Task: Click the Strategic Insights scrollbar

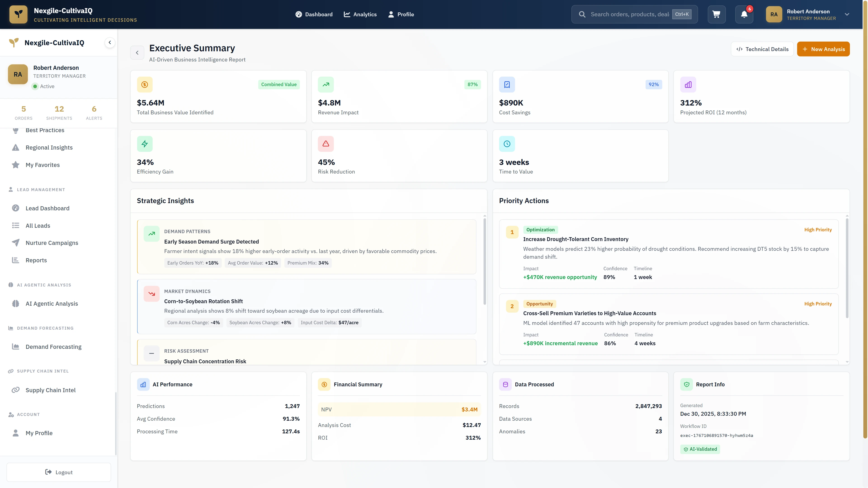Action: (485, 261)
